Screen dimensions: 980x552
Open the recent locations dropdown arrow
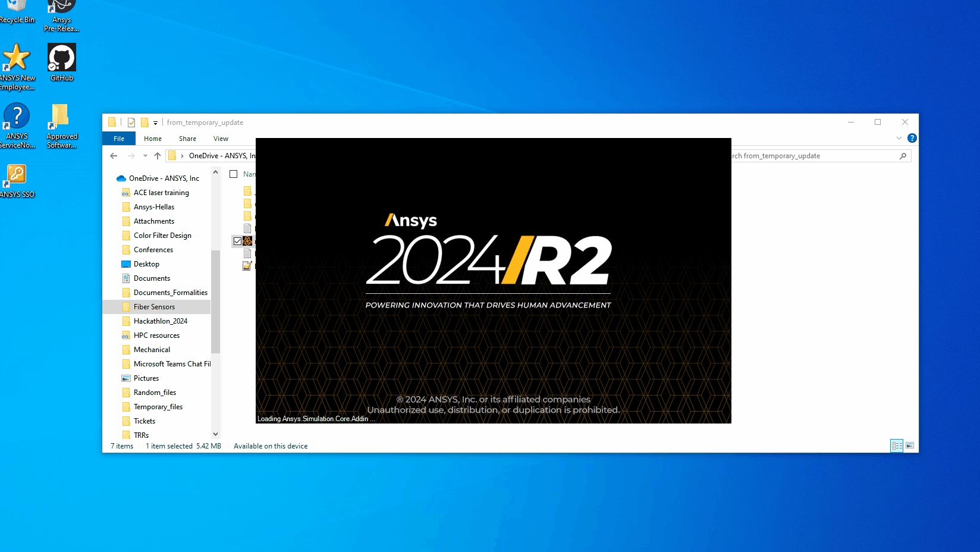[x=145, y=156]
